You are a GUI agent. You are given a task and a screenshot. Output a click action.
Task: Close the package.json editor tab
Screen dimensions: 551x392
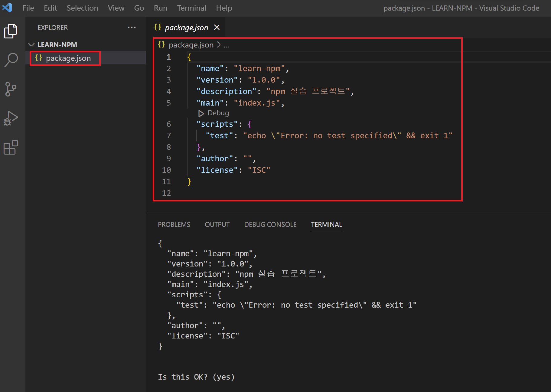point(217,28)
